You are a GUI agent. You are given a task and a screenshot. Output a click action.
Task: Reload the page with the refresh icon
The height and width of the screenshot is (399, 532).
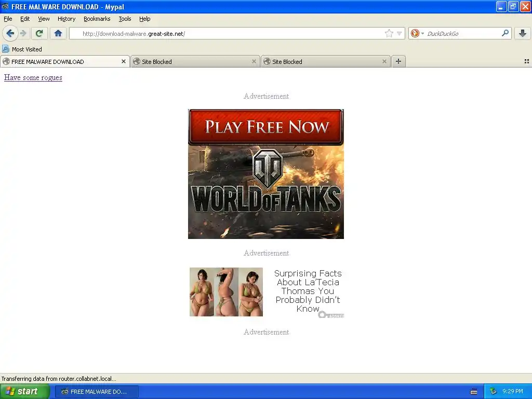coord(39,33)
